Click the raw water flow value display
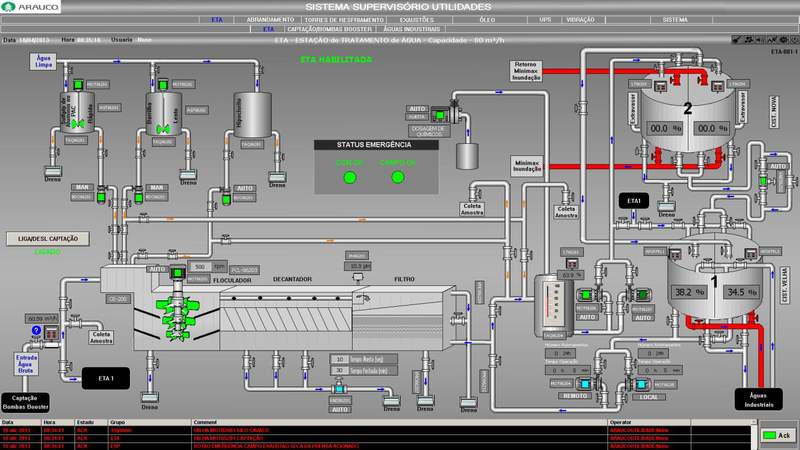The width and height of the screenshot is (800, 450). click(41, 319)
